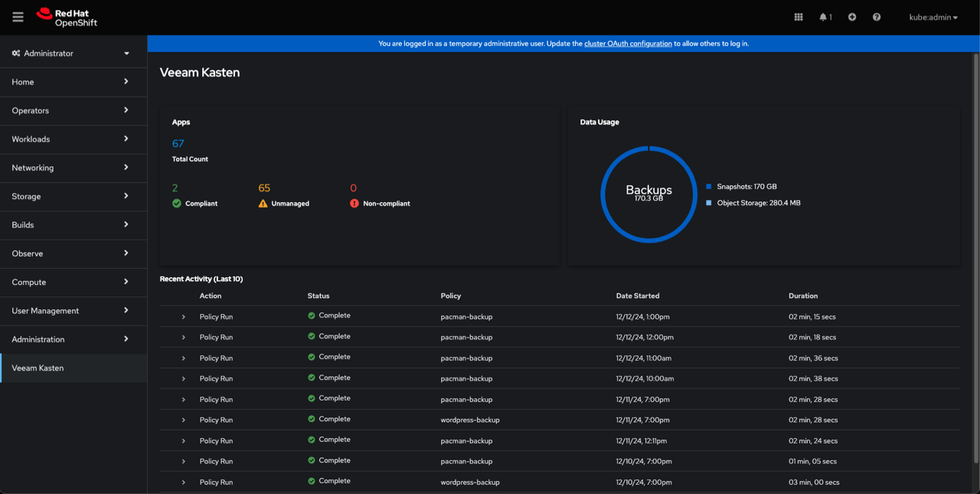Click the plus import icon in header
The image size is (980, 494).
tap(852, 17)
